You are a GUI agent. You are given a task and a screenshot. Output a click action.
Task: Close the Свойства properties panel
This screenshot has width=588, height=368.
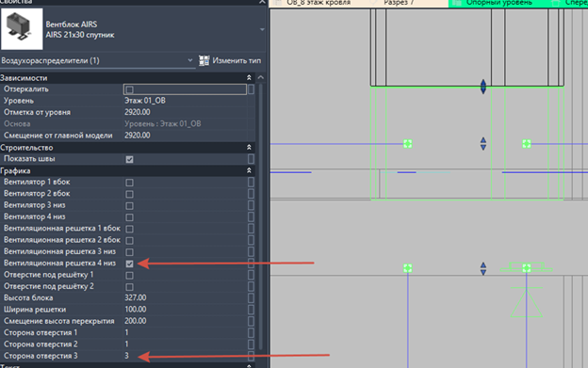coord(262,2)
